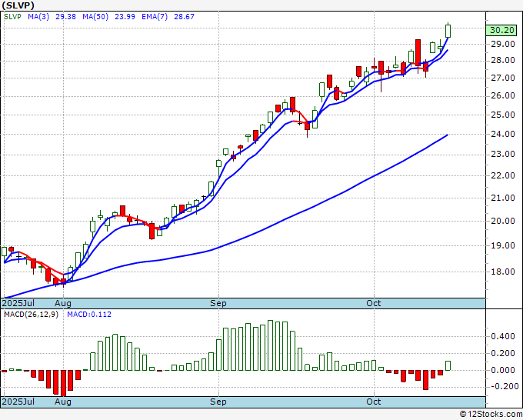
Task: Click the 23.00 price axis label
Action: point(503,154)
